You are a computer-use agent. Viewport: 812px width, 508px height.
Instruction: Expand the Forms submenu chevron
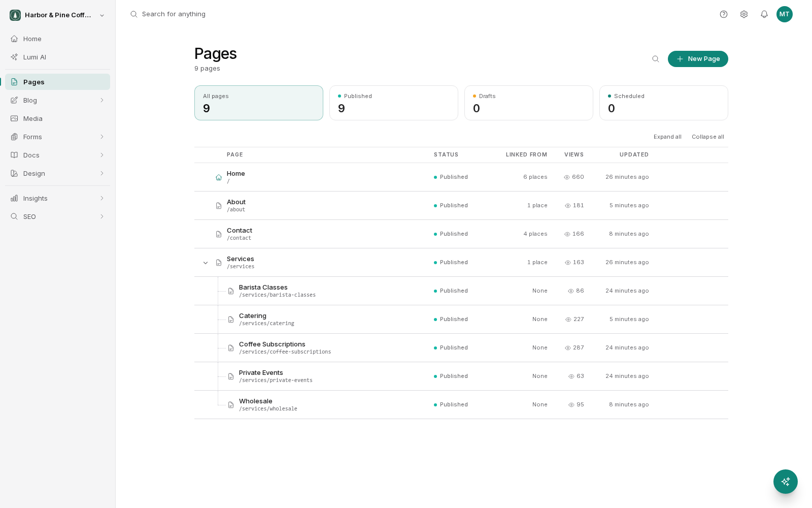click(x=102, y=137)
